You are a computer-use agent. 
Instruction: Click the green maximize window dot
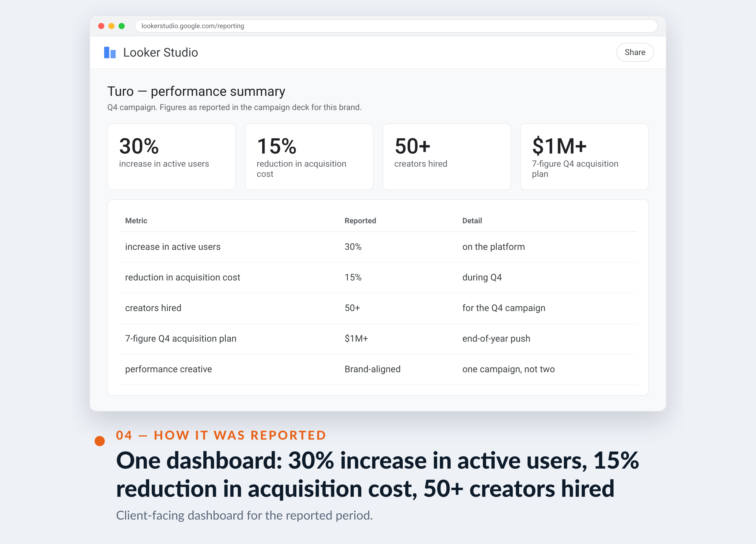tap(122, 26)
